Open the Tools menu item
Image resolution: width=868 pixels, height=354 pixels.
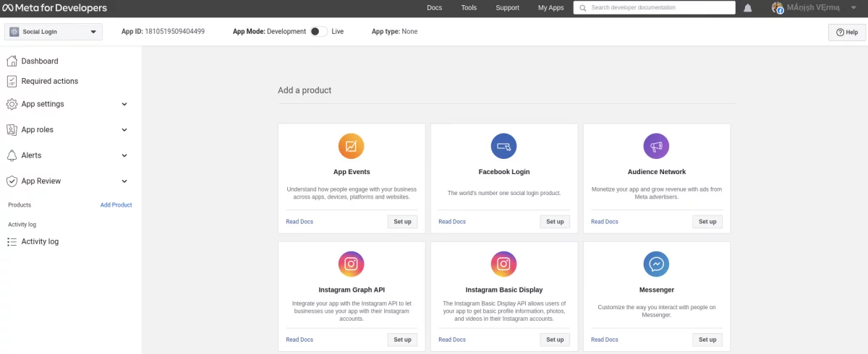coord(469,8)
